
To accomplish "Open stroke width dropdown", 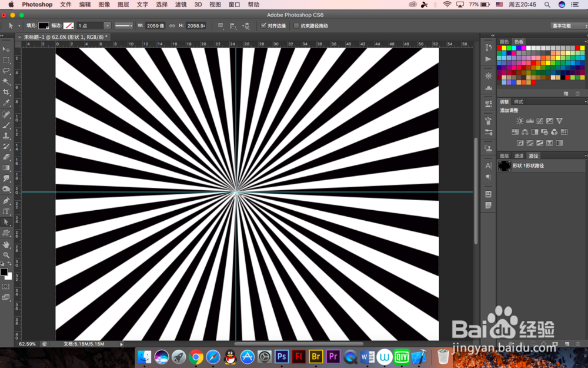I will [x=107, y=25].
